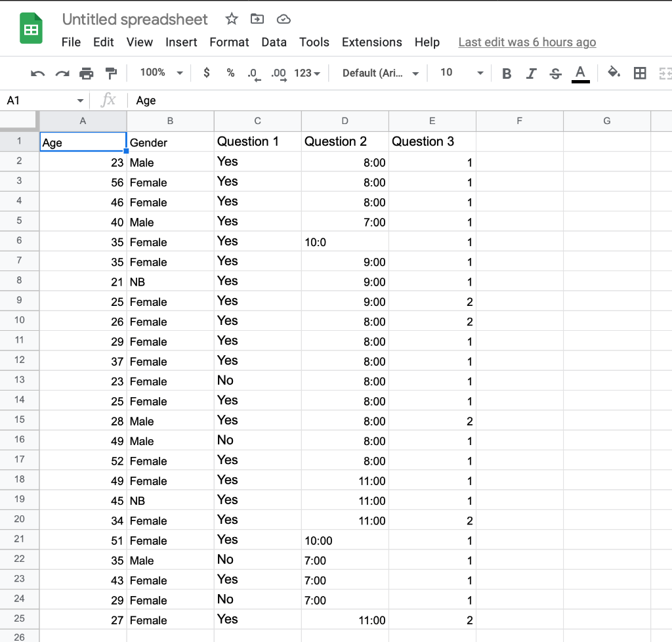Screen dimensions: 672x642
Task: Select the No cell in row 13
Action: tap(257, 381)
